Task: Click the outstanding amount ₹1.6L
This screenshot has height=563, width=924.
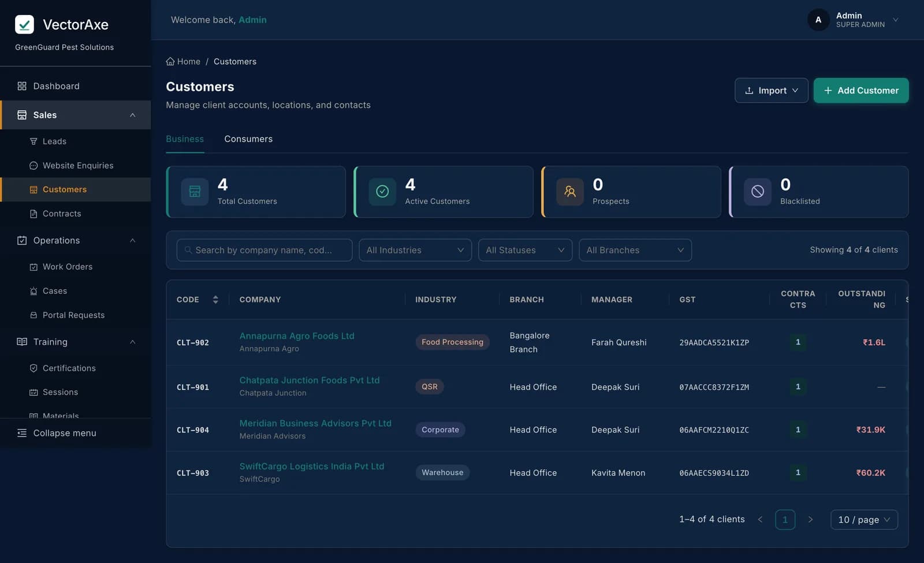Action: [x=874, y=342]
